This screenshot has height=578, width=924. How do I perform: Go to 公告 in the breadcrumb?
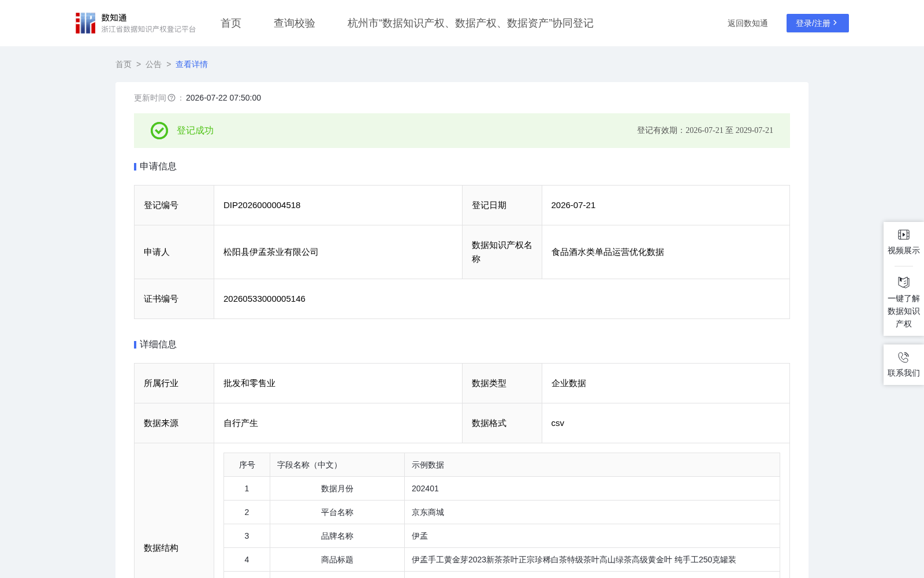(x=154, y=64)
